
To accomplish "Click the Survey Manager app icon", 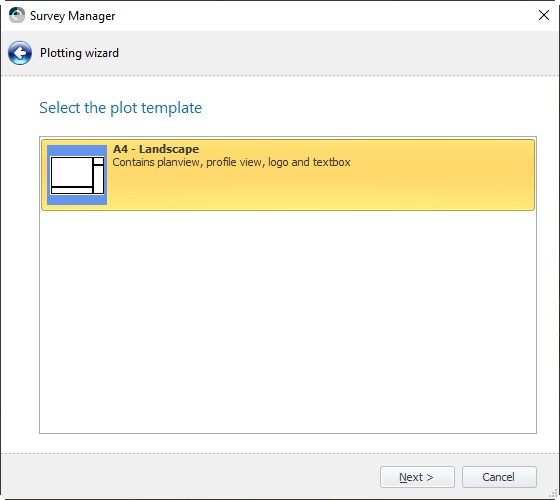I will coord(16,15).
